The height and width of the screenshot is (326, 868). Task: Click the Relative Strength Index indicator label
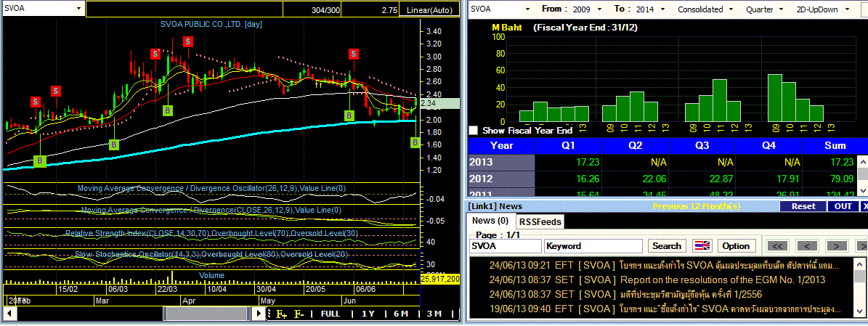click(211, 233)
